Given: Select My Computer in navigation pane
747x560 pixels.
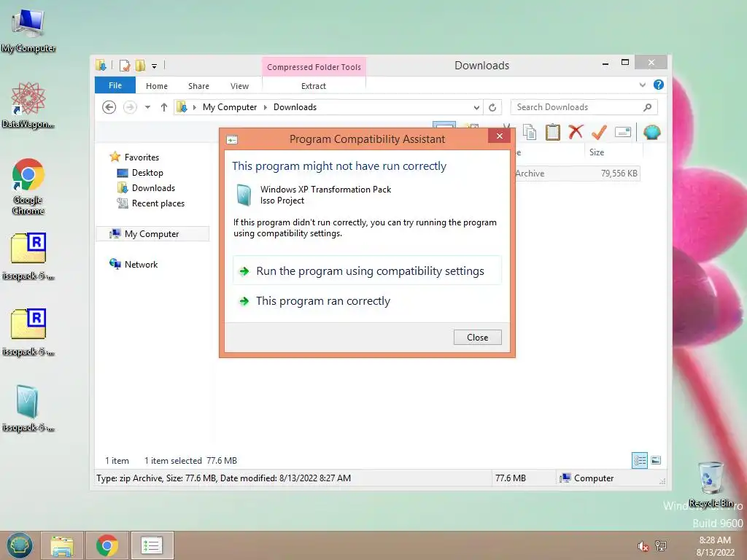Looking at the screenshot, I should click(x=152, y=234).
